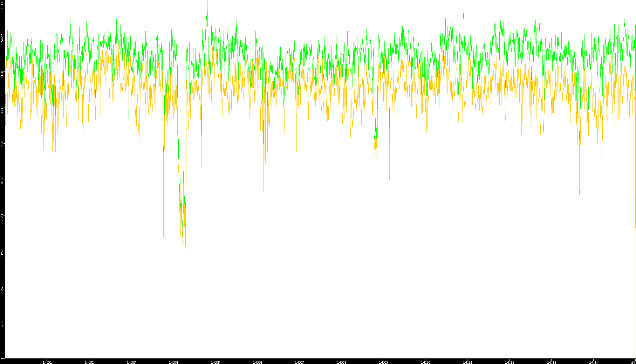Select the 14:14 time axis label
The width and height of the screenshot is (636, 364).
594,362
